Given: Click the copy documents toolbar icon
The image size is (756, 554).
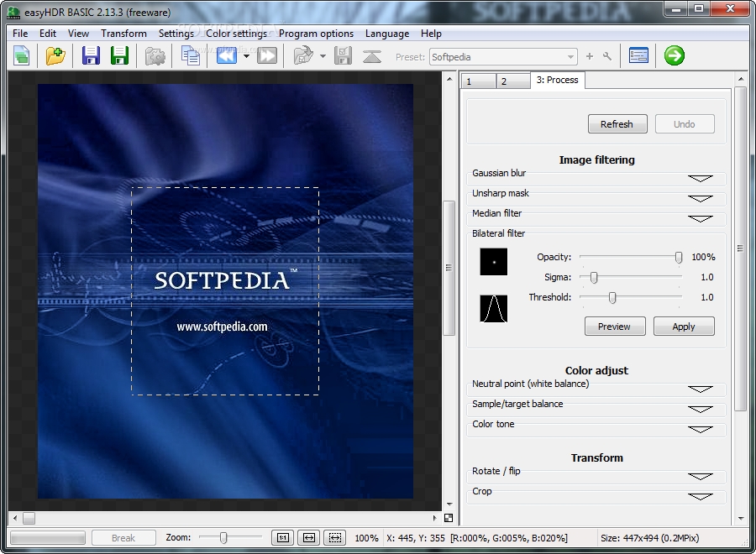Looking at the screenshot, I should (191, 56).
